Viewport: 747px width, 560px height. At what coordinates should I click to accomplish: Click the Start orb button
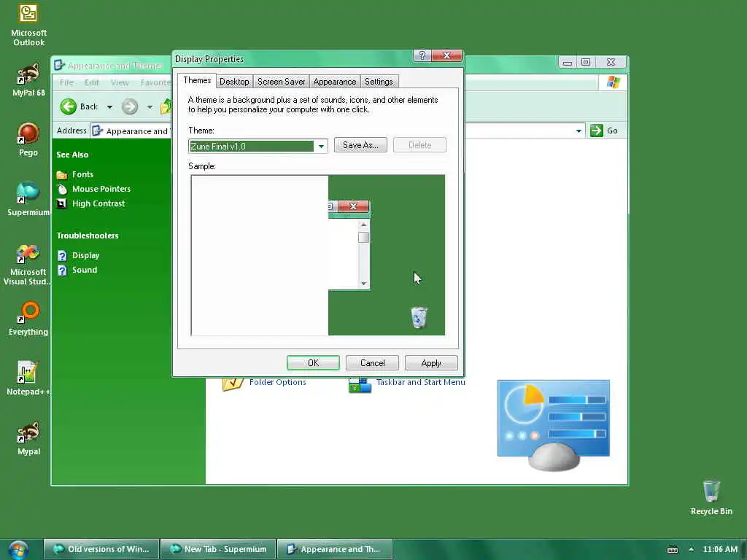pyautogui.click(x=18, y=550)
